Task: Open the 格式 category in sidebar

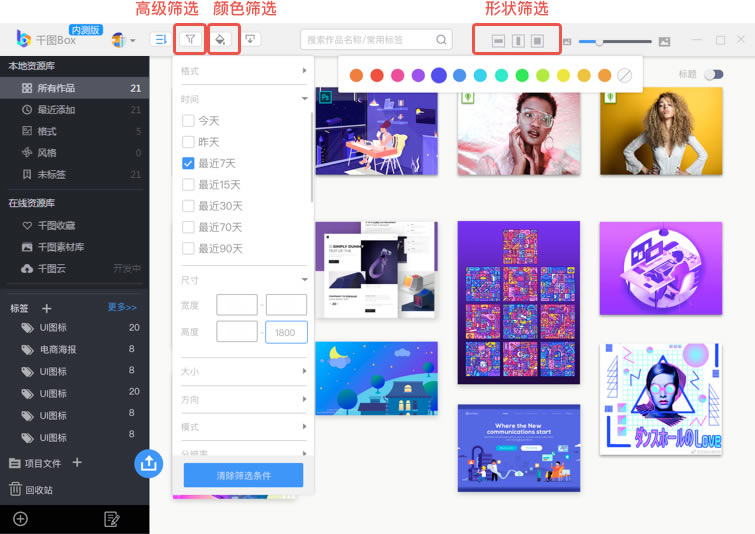Action: click(75, 131)
